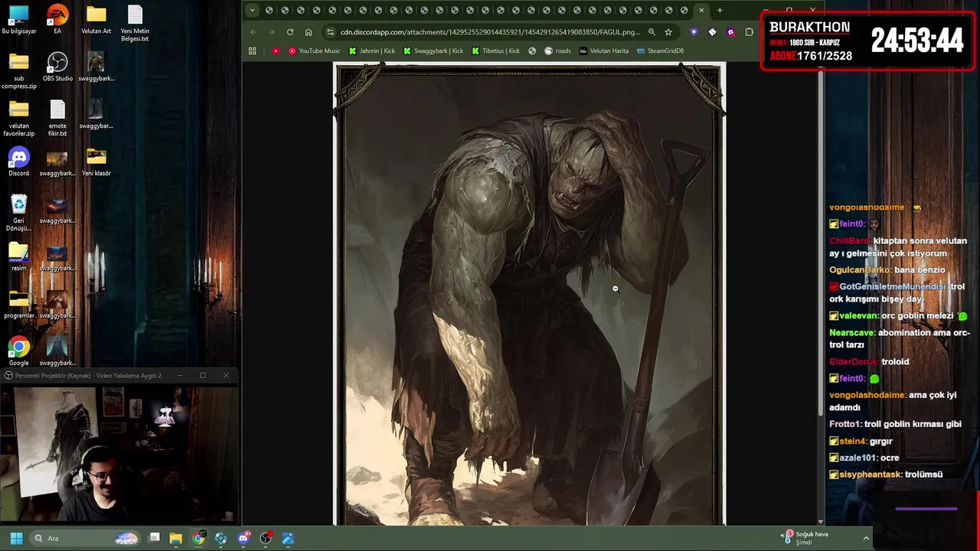This screenshot has width=980, height=551.
Task: Open Task View on taskbar
Action: 154,538
